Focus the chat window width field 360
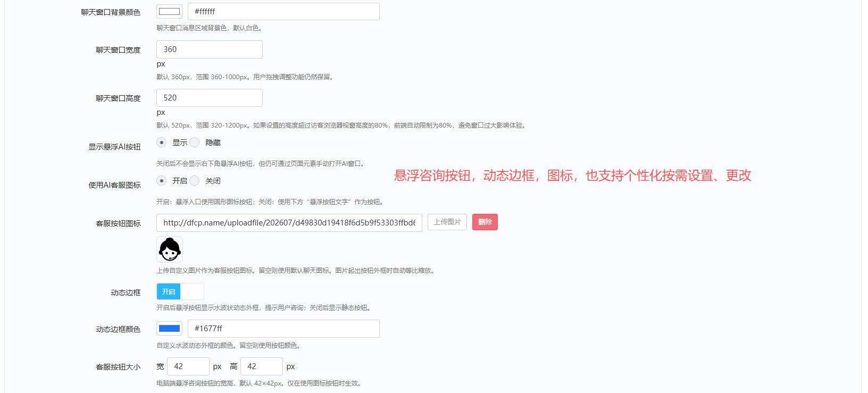868x393 pixels. (x=210, y=49)
